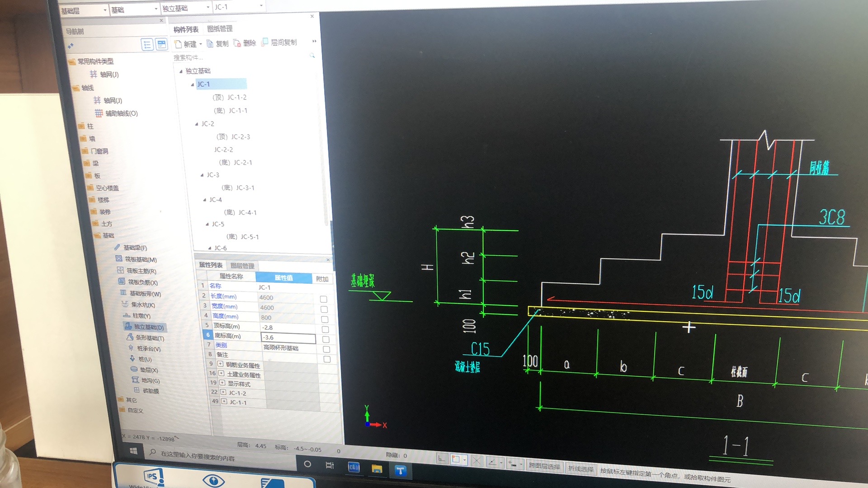The width and height of the screenshot is (868, 488).
Task: Click the 顶标高 value cell -2.8
Action: tap(288, 328)
